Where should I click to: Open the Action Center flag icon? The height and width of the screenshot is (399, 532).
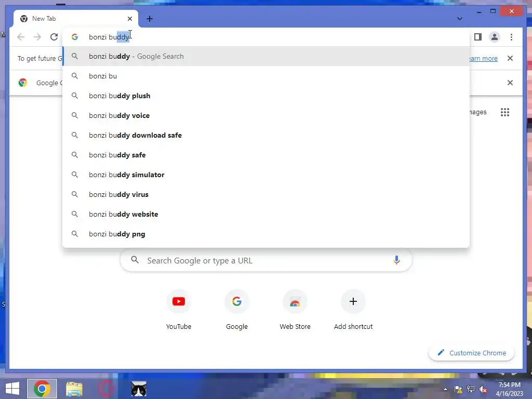tap(458, 389)
